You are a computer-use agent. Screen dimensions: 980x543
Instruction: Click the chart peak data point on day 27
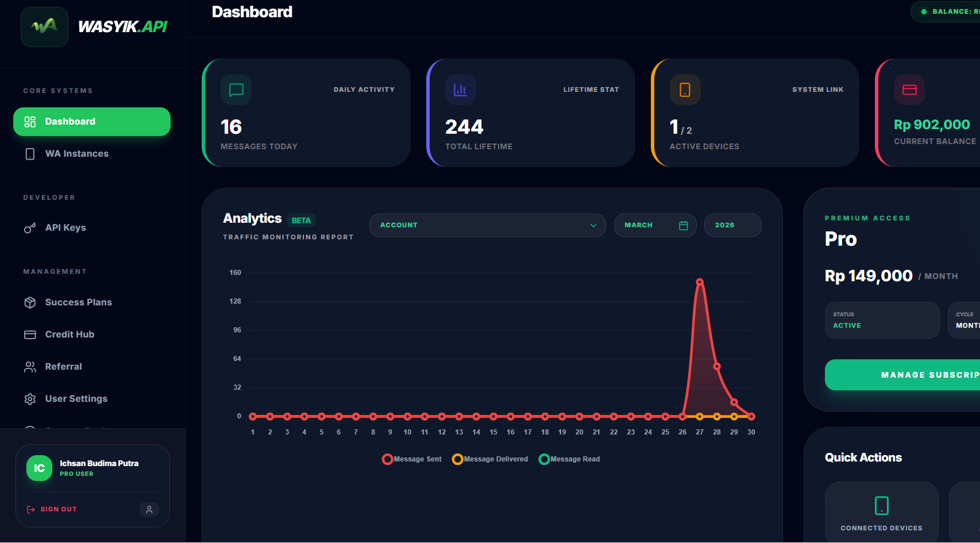tap(700, 282)
